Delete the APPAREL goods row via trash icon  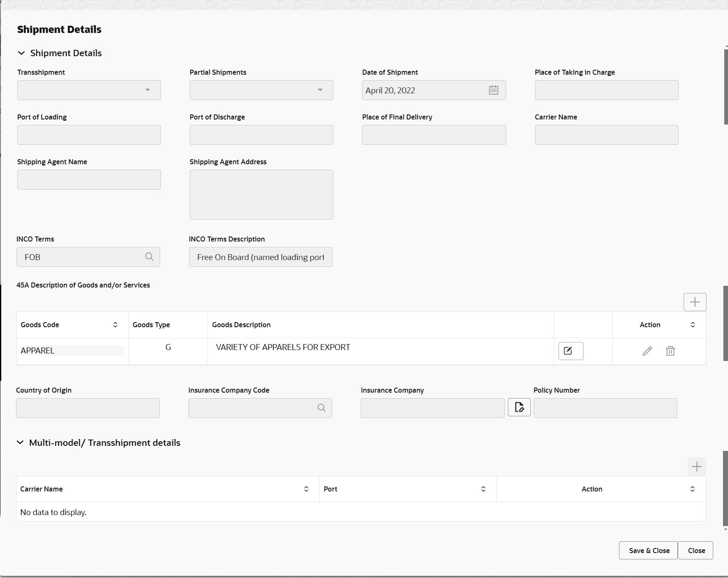pyautogui.click(x=670, y=351)
